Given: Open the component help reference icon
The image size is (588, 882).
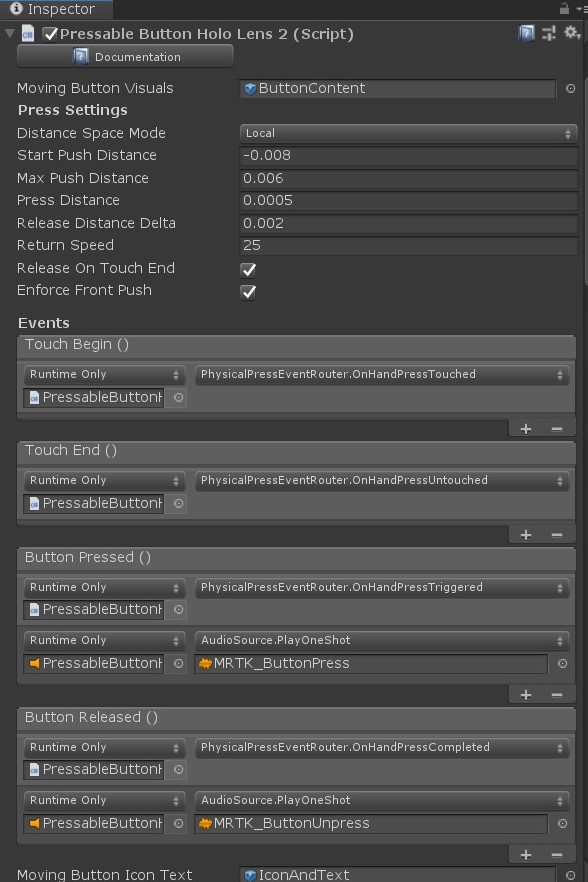Looking at the screenshot, I should tap(526, 33).
